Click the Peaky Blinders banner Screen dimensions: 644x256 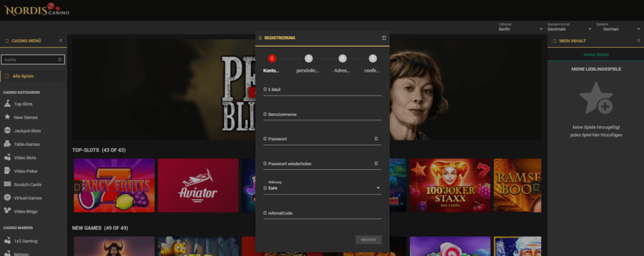tap(306, 89)
